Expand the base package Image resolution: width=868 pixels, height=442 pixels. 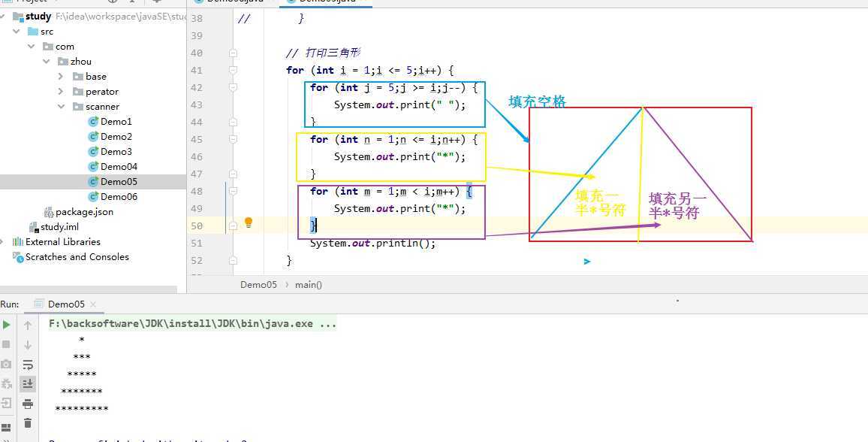[x=61, y=77]
